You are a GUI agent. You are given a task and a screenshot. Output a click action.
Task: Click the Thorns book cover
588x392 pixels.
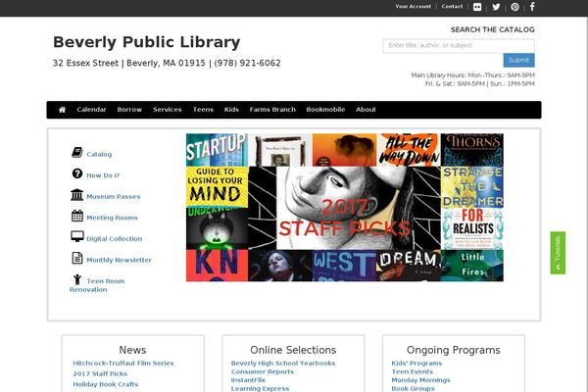472,150
